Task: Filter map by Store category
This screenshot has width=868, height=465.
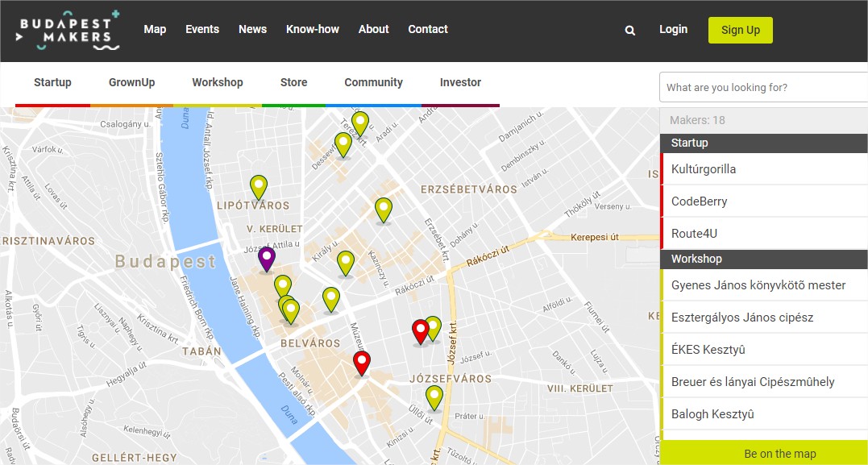Action: click(293, 82)
